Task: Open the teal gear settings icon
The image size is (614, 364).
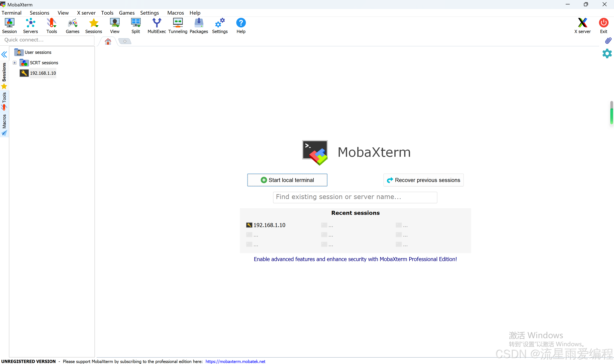Action: point(607,53)
